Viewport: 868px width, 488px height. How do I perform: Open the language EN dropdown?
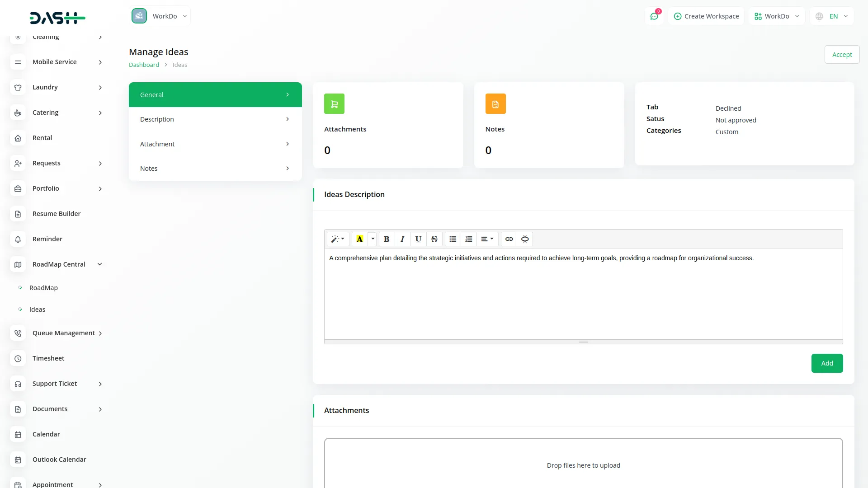[x=832, y=16]
